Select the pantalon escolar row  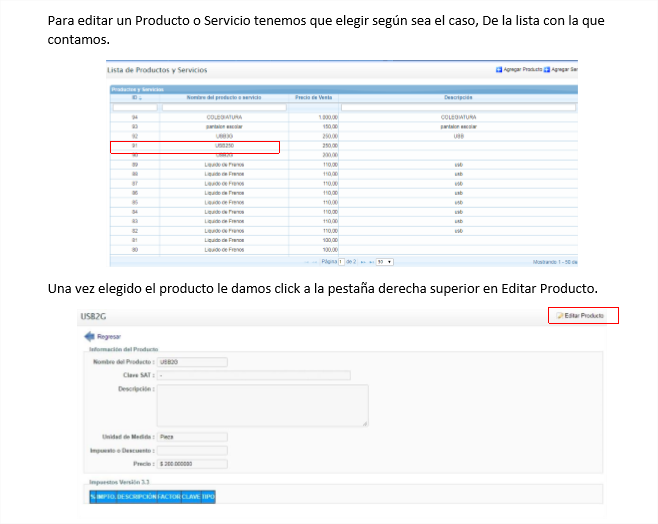click(x=223, y=127)
